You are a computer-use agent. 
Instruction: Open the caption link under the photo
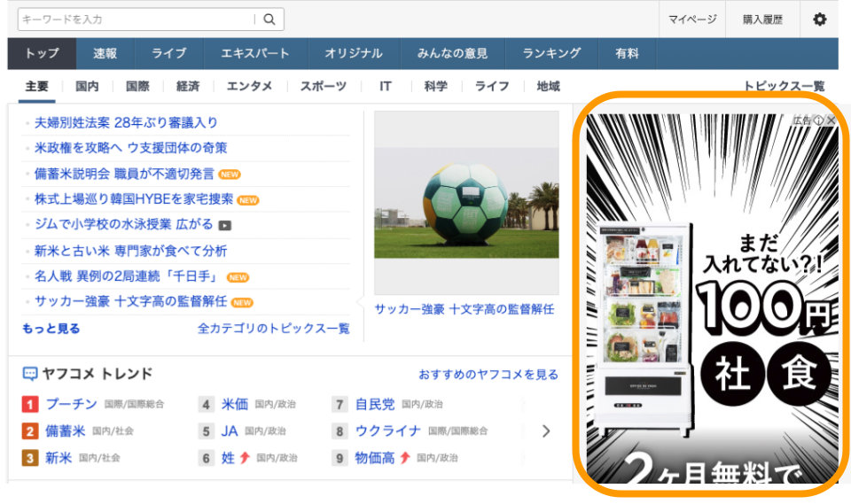pyautogui.click(x=464, y=310)
